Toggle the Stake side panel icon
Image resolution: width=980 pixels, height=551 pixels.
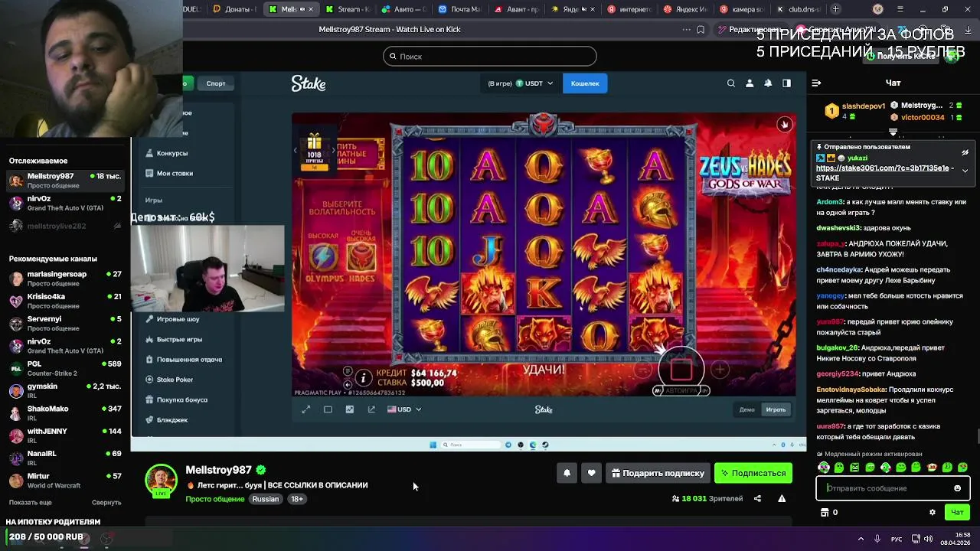(x=786, y=83)
